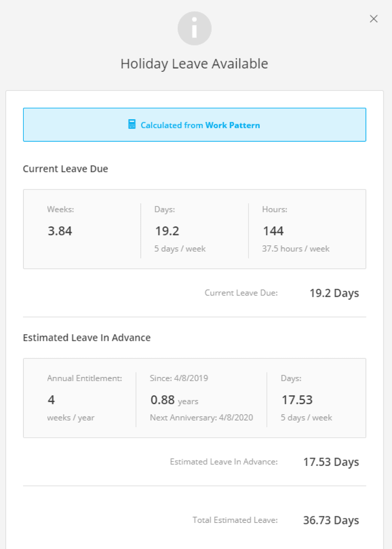Click the Estimated Leave In Advance 17.53 Days total

pyautogui.click(x=331, y=462)
